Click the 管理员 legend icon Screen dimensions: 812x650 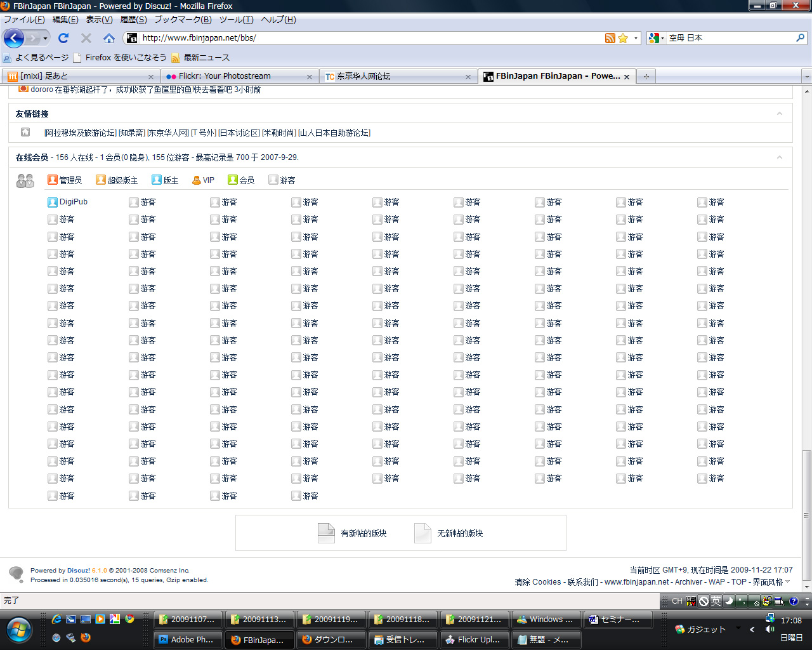(53, 180)
